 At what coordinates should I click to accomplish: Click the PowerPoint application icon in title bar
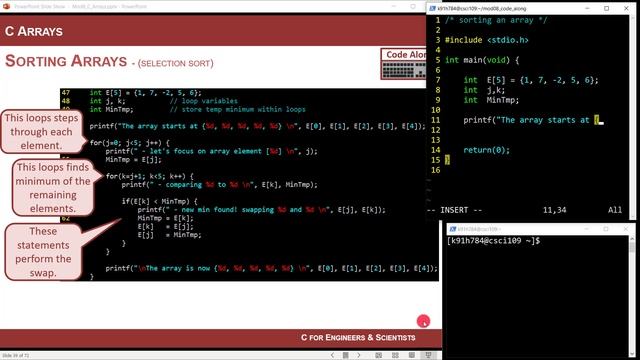pyautogui.click(x=6, y=6)
